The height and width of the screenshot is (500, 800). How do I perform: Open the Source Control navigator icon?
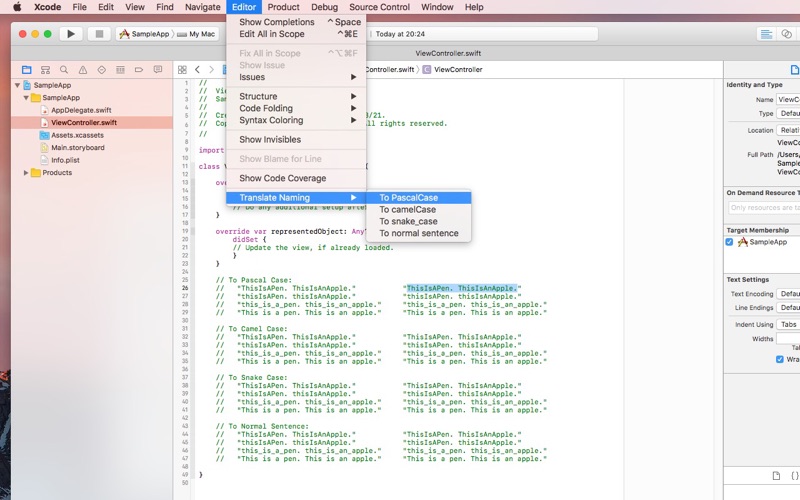(x=45, y=70)
